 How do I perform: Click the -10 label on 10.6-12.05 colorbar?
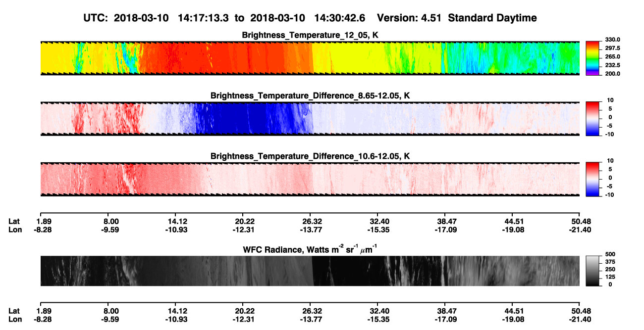point(610,194)
